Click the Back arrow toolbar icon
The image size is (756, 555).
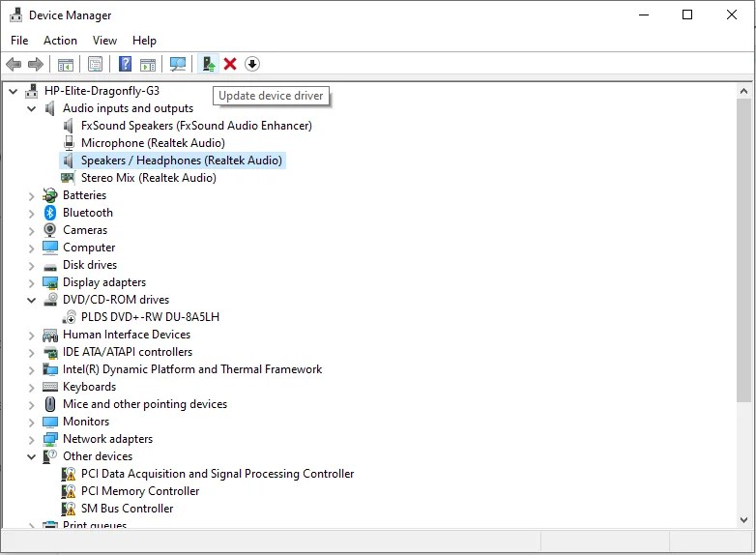14,64
